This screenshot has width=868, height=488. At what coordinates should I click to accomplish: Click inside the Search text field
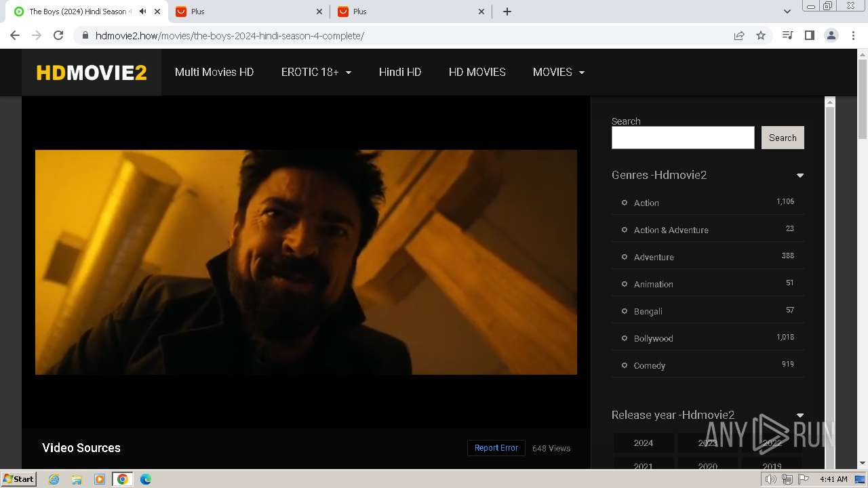tap(683, 138)
